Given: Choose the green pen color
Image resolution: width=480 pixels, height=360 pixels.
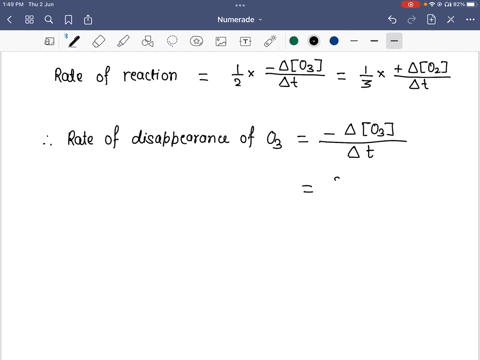Looking at the screenshot, I should coord(294,41).
